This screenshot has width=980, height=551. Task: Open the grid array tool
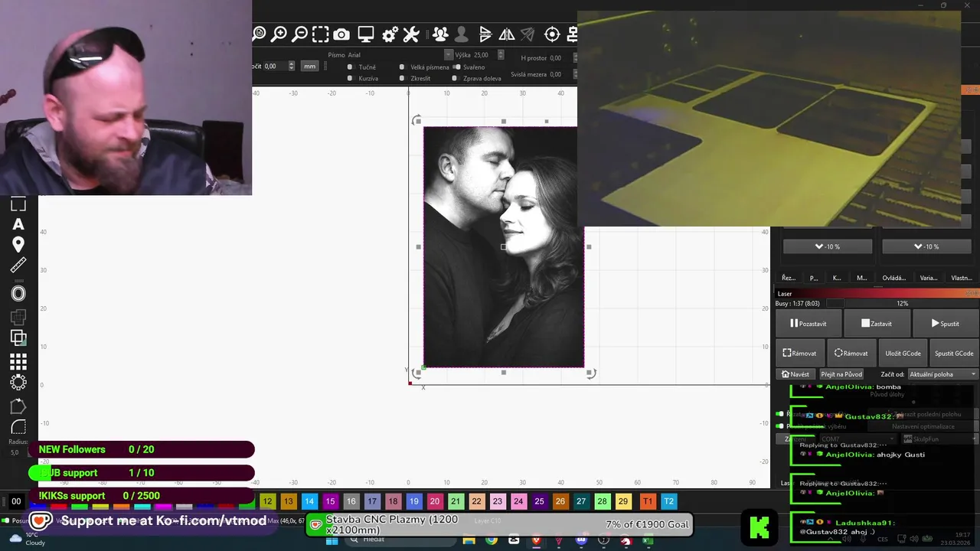point(18,361)
